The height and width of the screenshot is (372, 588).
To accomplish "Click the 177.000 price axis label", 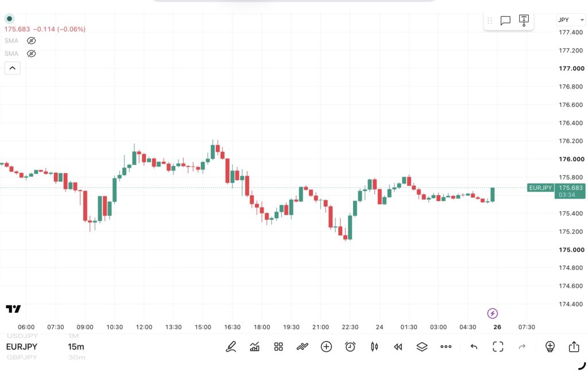I will click(x=571, y=68).
